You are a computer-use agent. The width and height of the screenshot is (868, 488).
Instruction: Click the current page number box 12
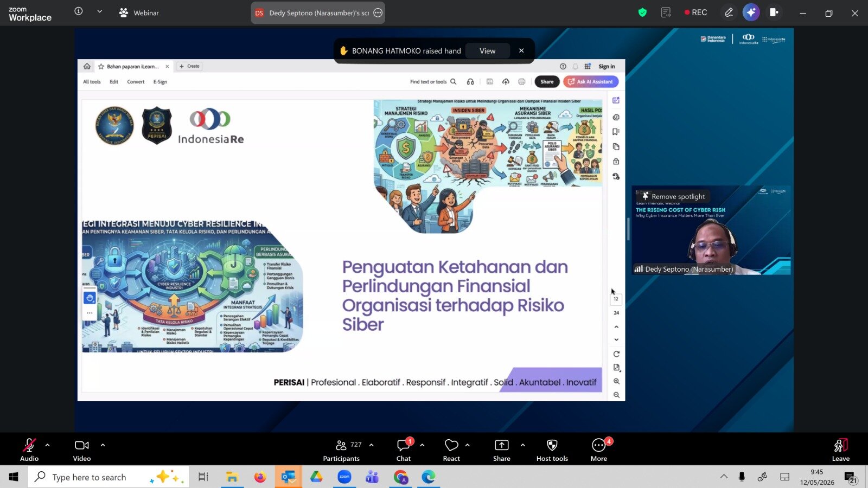(616, 299)
